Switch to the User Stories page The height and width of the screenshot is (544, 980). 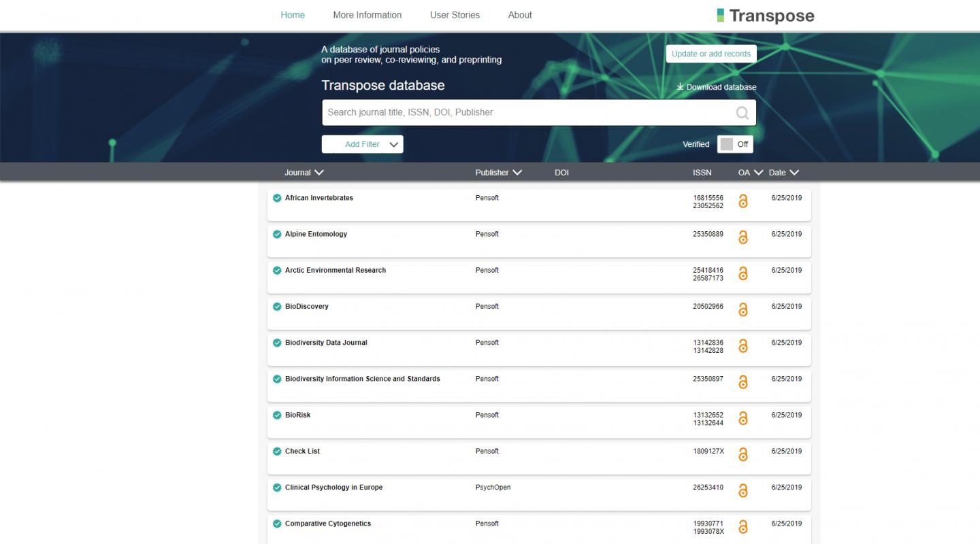(455, 14)
